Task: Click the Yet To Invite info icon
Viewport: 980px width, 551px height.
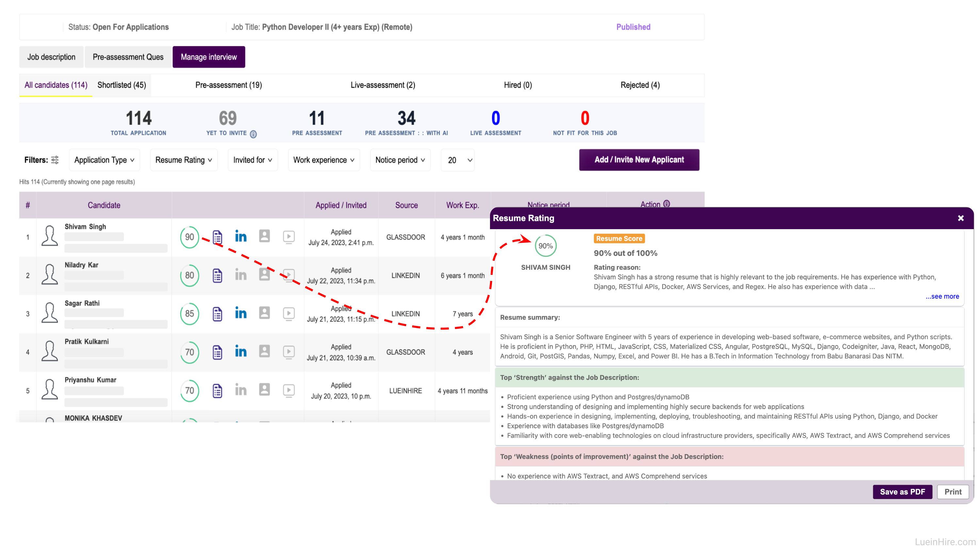Action: (253, 134)
